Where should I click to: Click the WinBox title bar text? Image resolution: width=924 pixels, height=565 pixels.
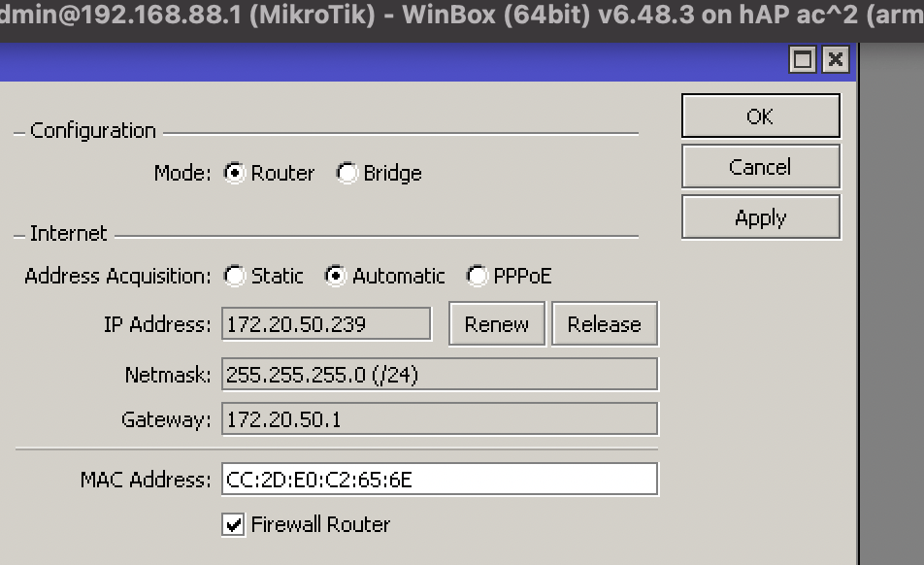click(462, 15)
